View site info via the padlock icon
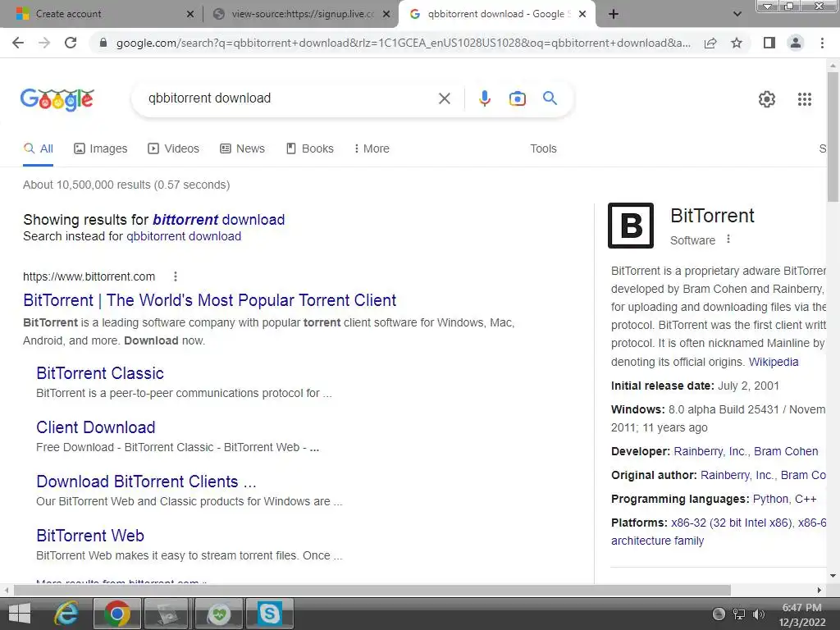Viewport: 840px width, 630px height. pyautogui.click(x=103, y=43)
